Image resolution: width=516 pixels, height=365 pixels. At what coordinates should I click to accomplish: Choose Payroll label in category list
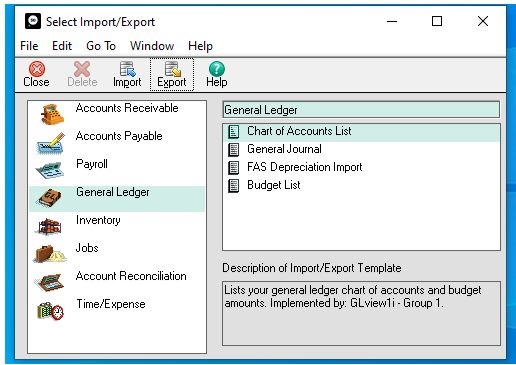tap(92, 164)
